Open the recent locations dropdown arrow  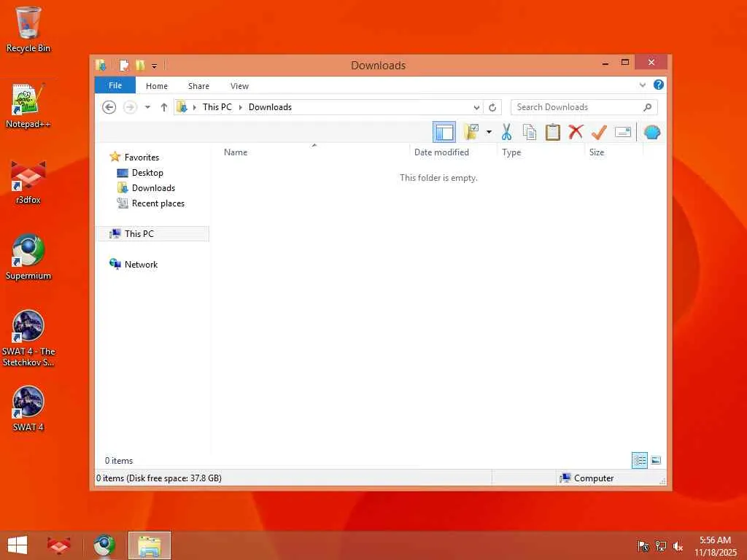147,107
